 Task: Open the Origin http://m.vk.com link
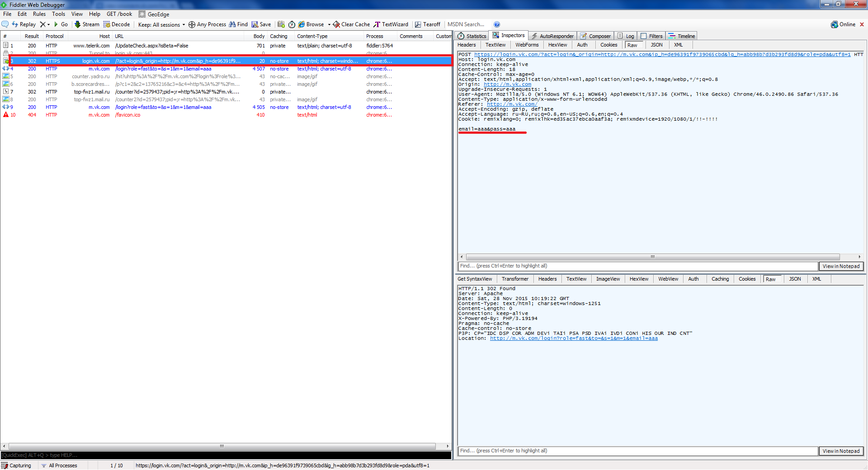pos(507,84)
